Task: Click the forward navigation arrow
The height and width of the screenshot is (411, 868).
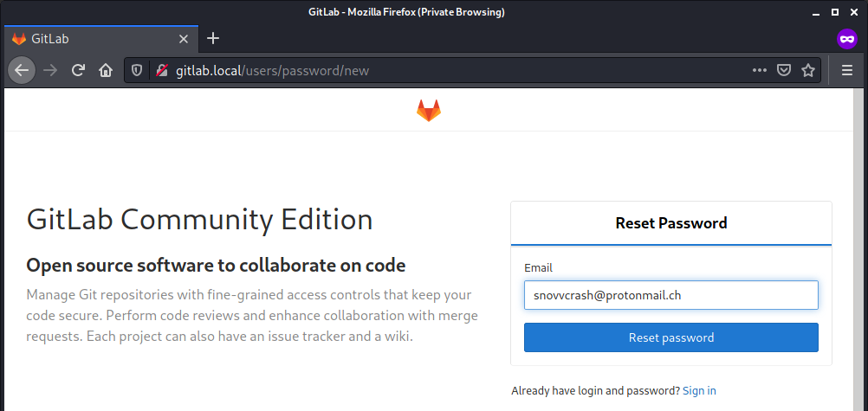Action: coord(50,70)
